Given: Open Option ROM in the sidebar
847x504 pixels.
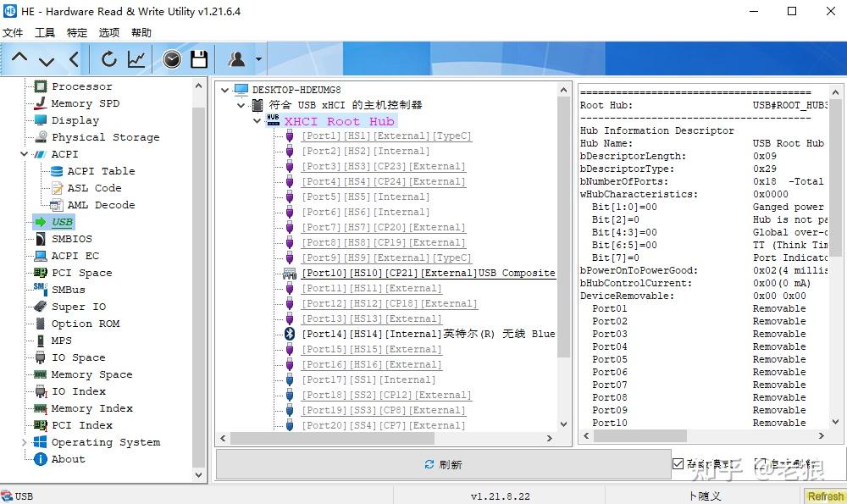Looking at the screenshot, I should (x=86, y=323).
